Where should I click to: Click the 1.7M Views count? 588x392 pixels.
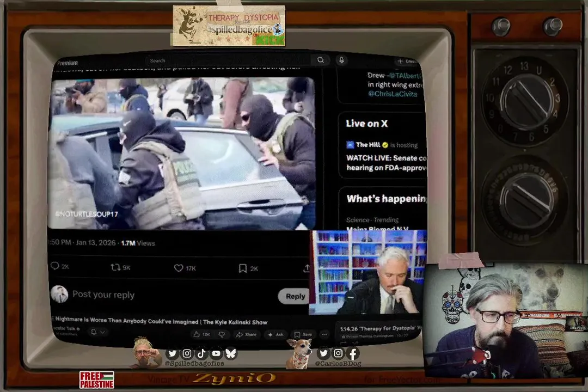(138, 243)
